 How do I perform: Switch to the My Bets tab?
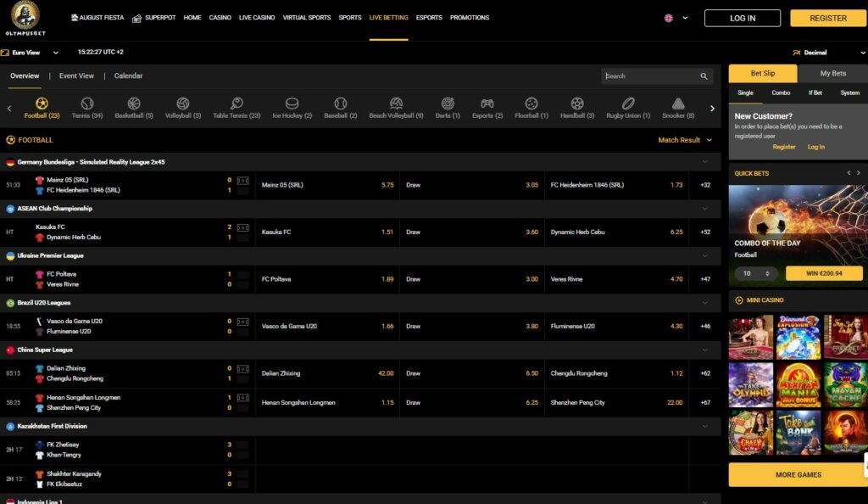(x=832, y=73)
